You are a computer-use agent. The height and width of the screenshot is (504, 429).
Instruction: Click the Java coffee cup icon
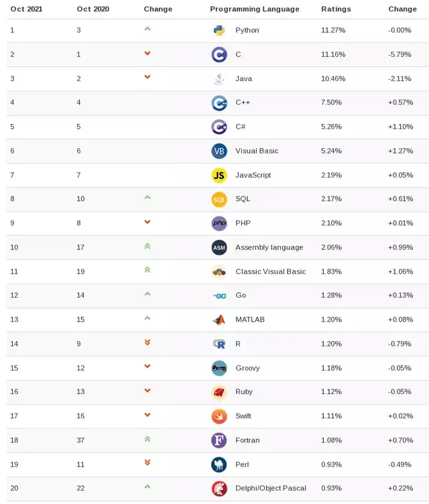pyautogui.click(x=219, y=79)
